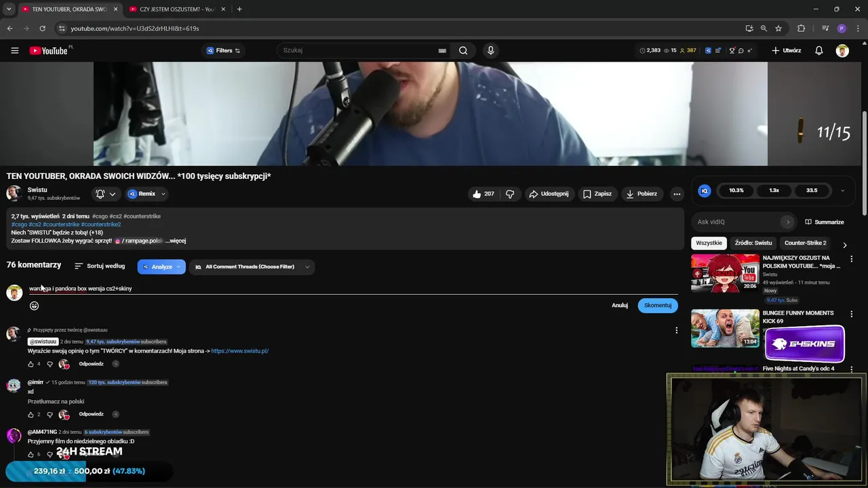
Task: Like the video with 207 likes
Action: pos(483,194)
